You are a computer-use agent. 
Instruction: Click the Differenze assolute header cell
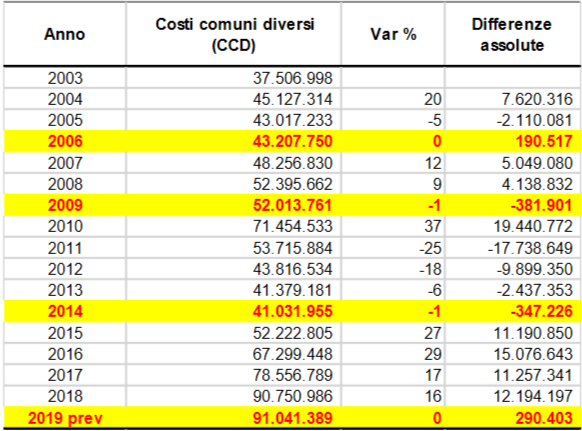(x=512, y=35)
